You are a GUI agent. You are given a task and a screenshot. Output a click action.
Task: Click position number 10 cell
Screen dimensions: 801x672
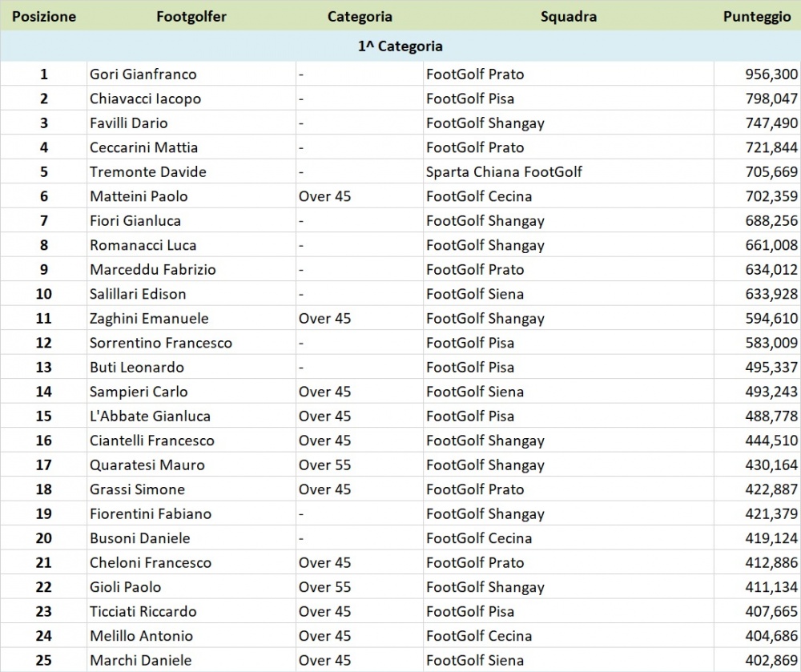point(43,294)
